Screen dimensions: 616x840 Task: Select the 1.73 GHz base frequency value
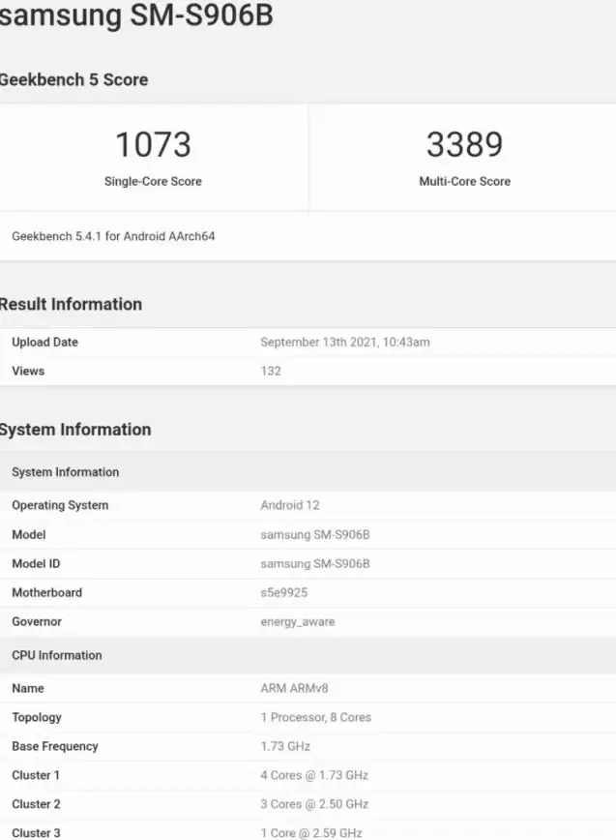(285, 746)
